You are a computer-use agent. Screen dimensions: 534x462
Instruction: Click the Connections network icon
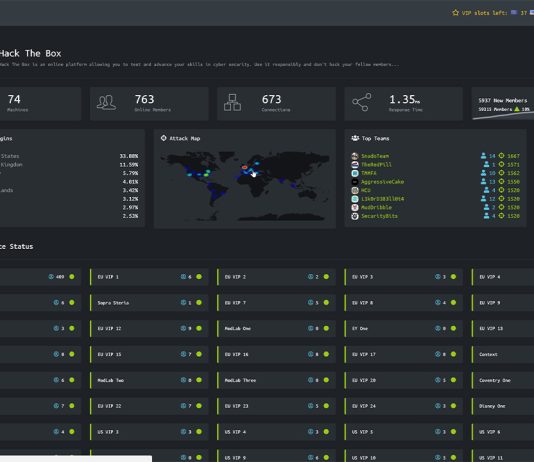[232, 102]
